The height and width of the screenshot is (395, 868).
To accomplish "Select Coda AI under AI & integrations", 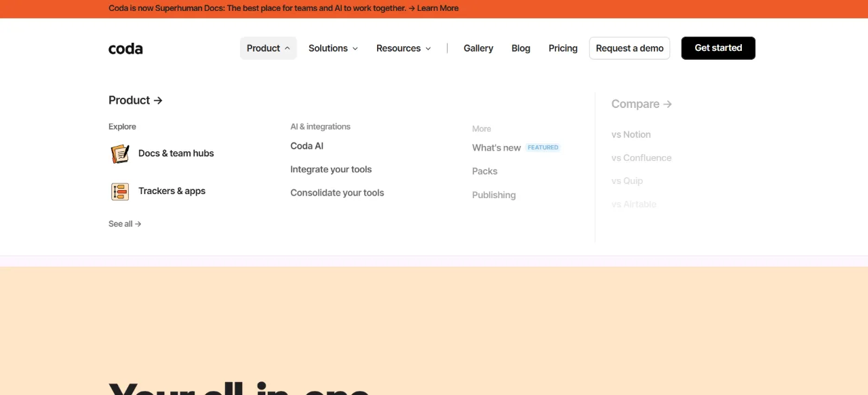I will [307, 146].
